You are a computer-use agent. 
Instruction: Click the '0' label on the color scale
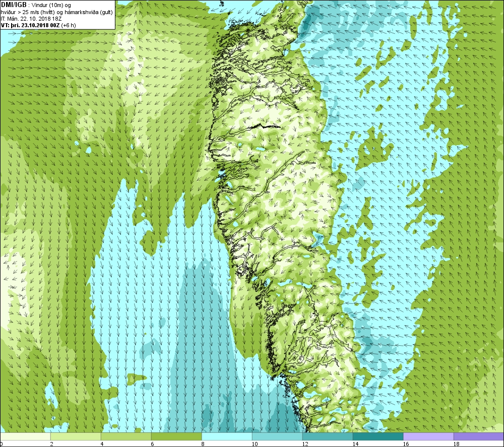2,444
